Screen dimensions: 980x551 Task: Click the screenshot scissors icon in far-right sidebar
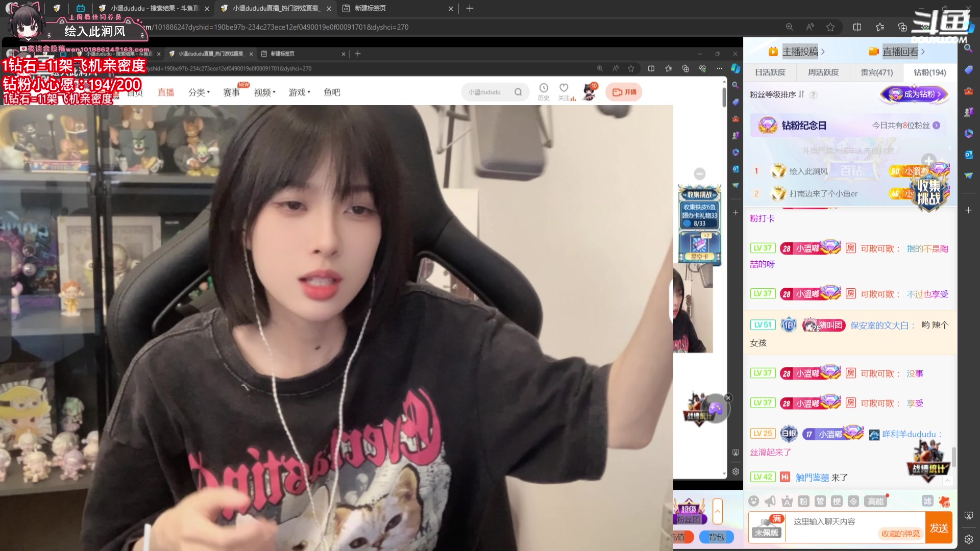coord(969,515)
